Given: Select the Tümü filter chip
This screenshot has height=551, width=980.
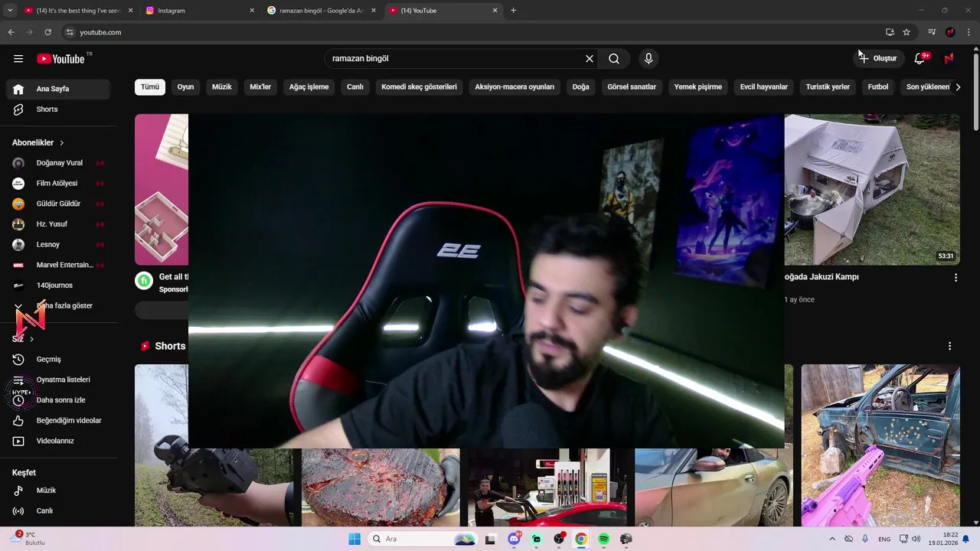Looking at the screenshot, I should pyautogui.click(x=150, y=87).
